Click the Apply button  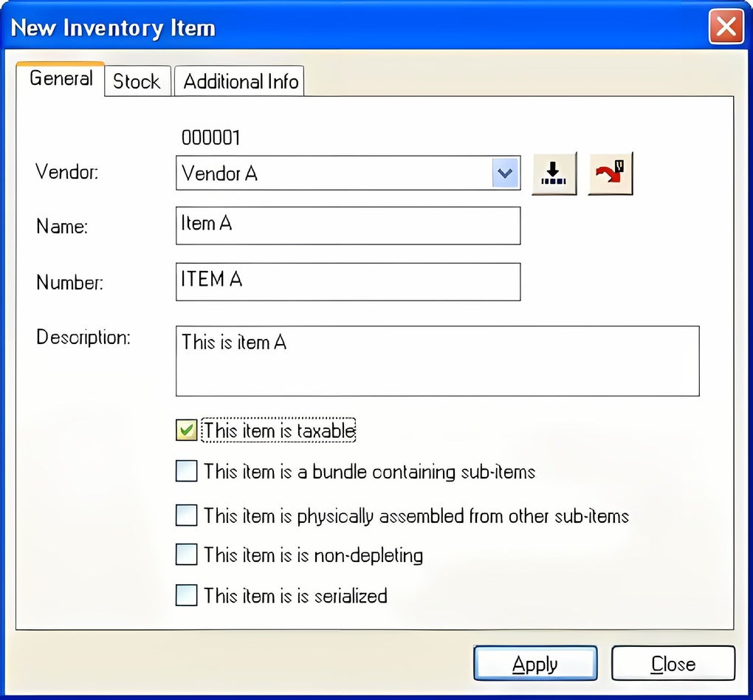(535, 663)
